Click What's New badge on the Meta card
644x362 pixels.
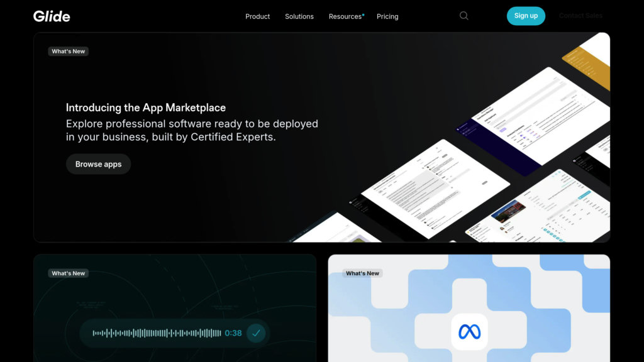pyautogui.click(x=363, y=273)
